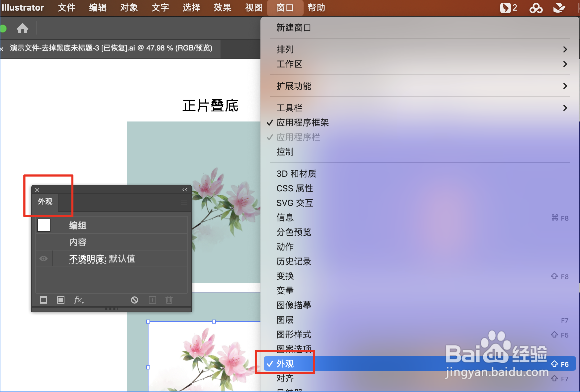580x392 pixels.
Task: Expand the 排列 submenu
Action: click(285, 49)
